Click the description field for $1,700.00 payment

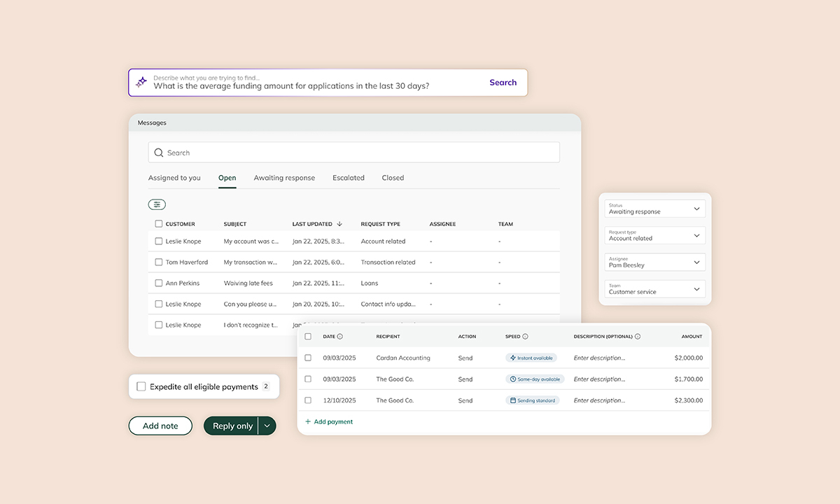coord(599,379)
